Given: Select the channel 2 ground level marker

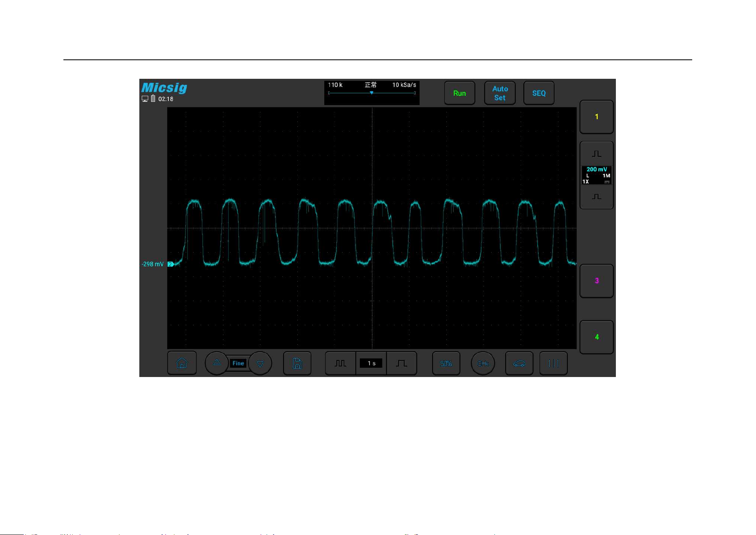Looking at the screenshot, I should coord(170,264).
